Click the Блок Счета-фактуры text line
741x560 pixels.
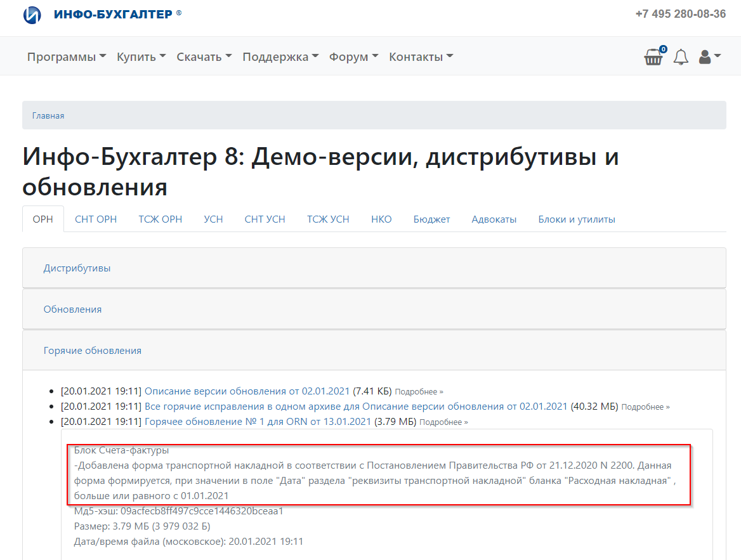point(121,450)
